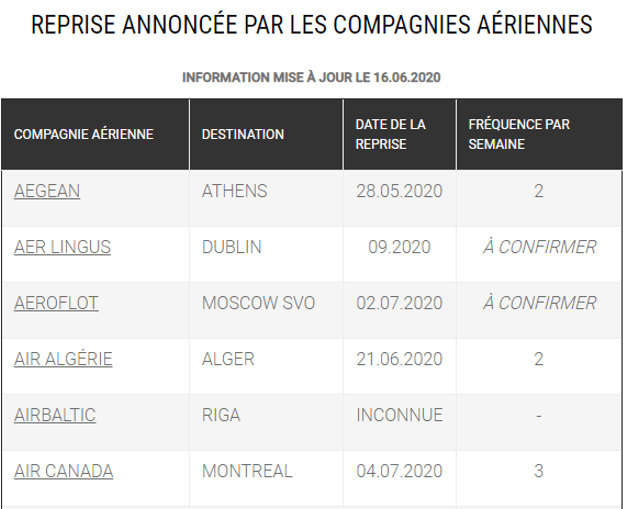Open the AER LINGUS airline link
Image resolution: width=623 pixels, height=509 pixels.
pos(62,247)
